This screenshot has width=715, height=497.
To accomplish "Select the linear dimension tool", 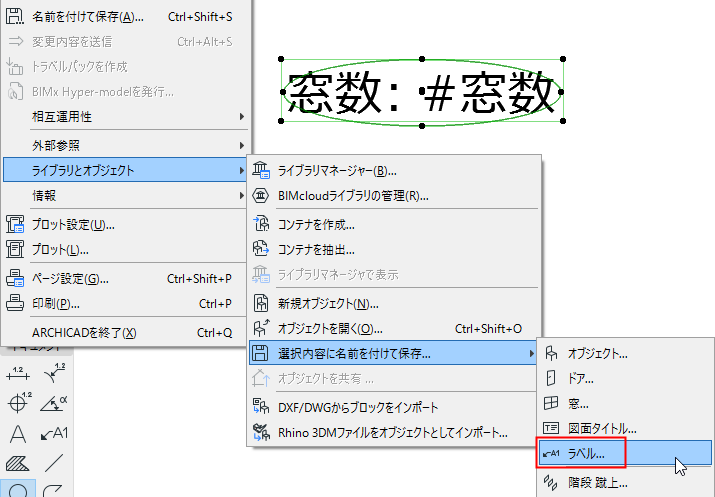I will 18,374.
